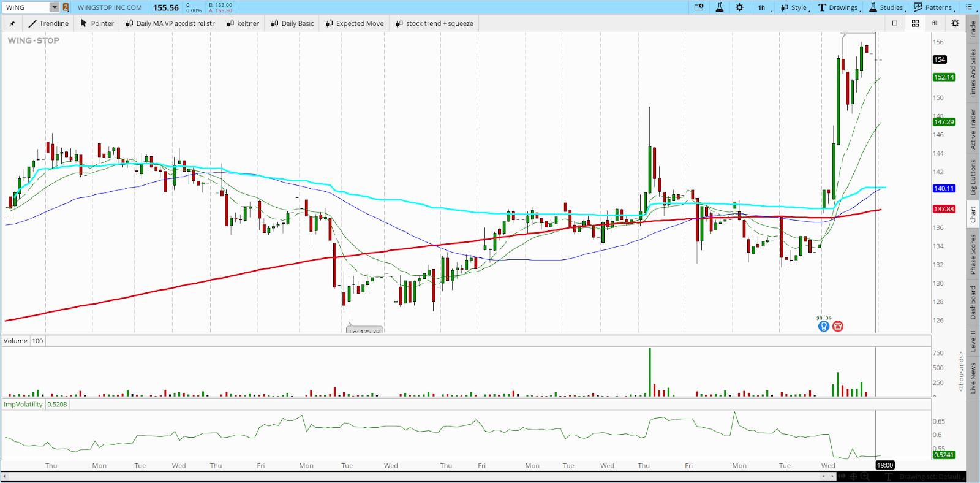Open the Live News sidebar tab

click(x=973, y=378)
